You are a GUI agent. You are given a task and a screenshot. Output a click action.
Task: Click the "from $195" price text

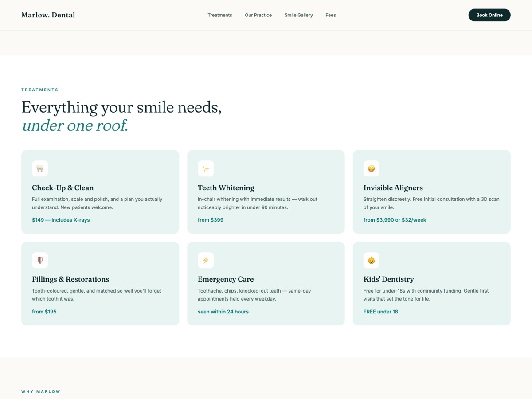click(x=44, y=312)
